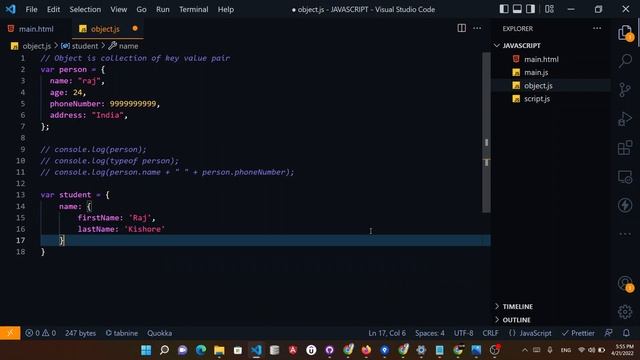Open the Customize Layout icon
640x360 pixels.
point(549,9)
